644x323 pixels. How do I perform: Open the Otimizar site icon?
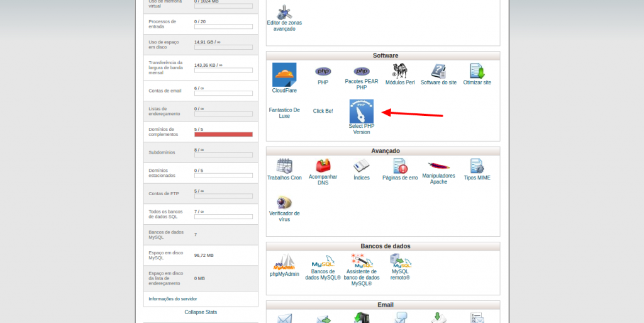pos(477,71)
